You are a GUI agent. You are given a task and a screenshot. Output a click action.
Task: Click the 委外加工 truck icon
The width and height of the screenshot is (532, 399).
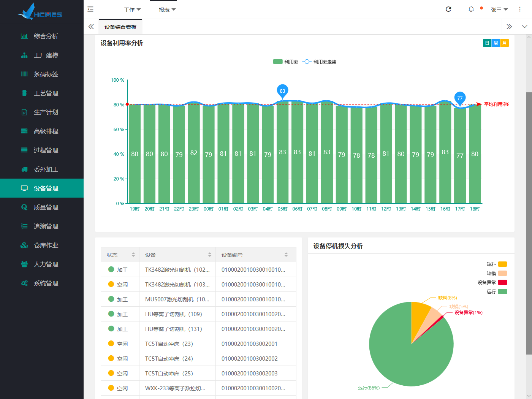tap(24, 169)
